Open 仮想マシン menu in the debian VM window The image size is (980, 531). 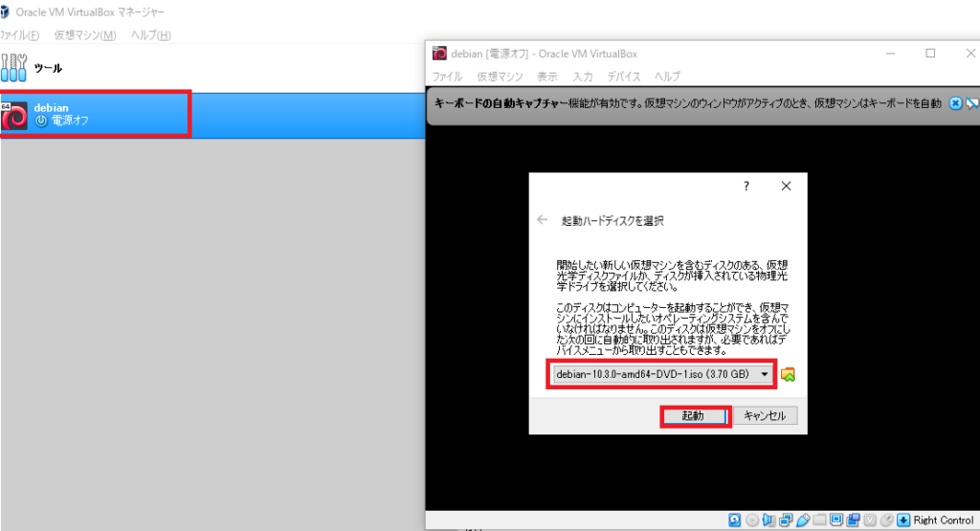point(500,77)
